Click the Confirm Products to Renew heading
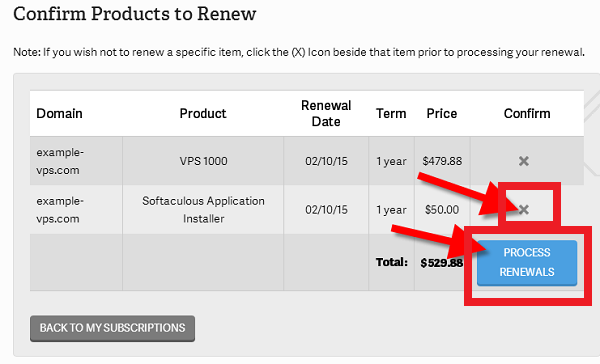The image size is (600, 364). (135, 14)
